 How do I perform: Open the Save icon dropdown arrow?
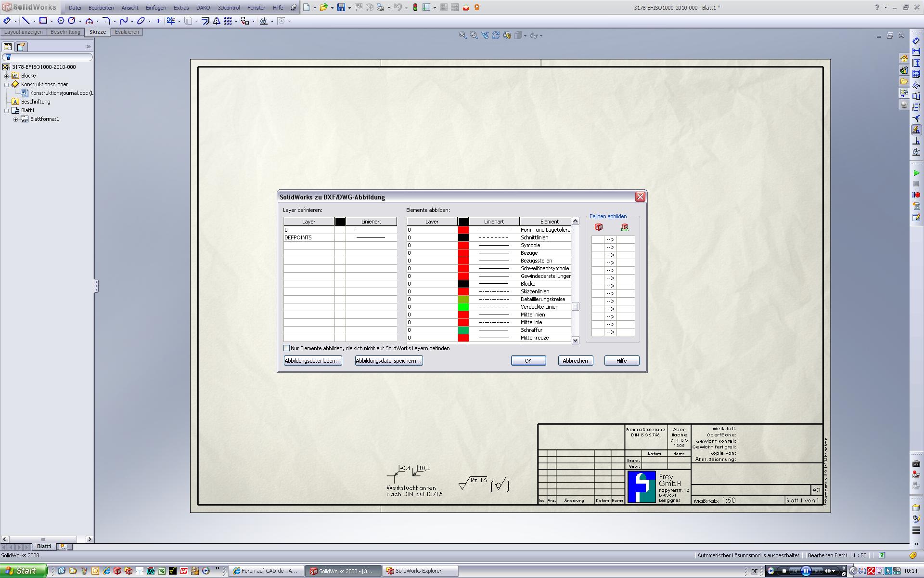click(349, 8)
